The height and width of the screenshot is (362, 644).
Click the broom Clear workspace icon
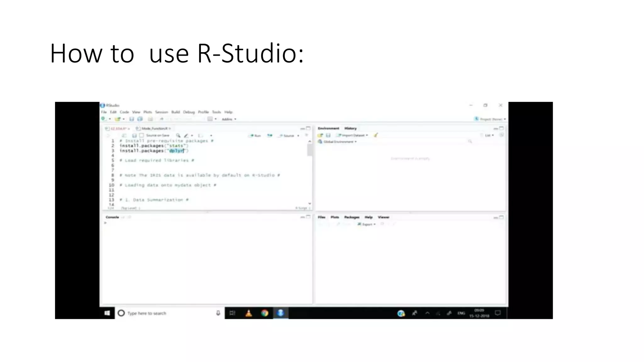pos(375,135)
